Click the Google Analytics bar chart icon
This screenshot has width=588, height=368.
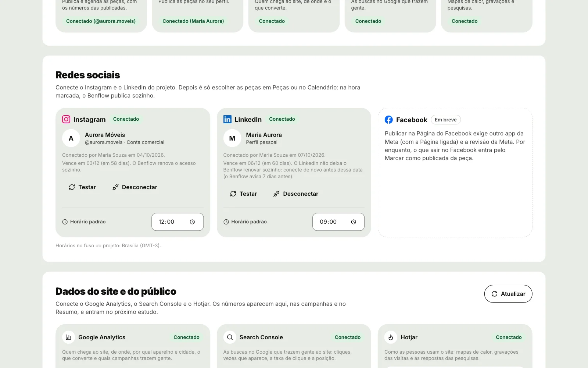[68, 337]
